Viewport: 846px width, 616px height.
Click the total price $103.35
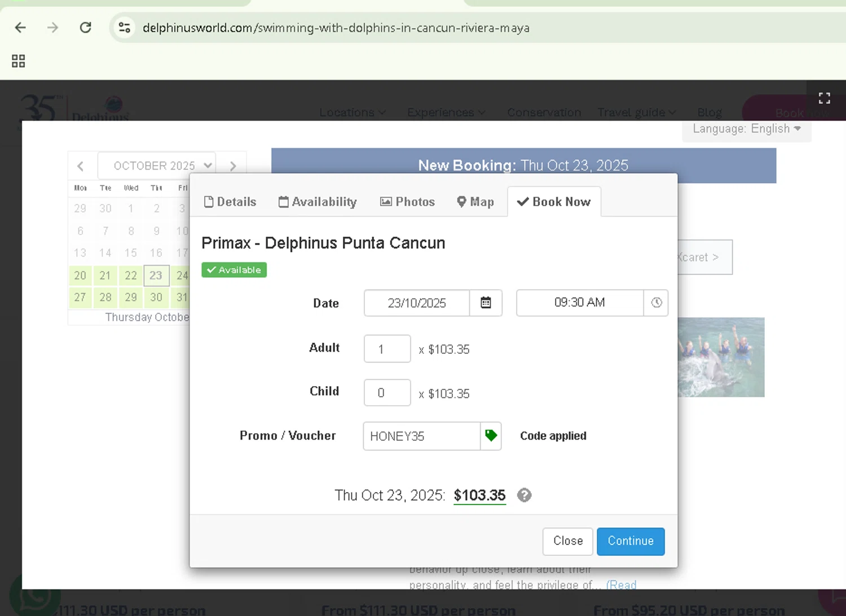coord(479,495)
